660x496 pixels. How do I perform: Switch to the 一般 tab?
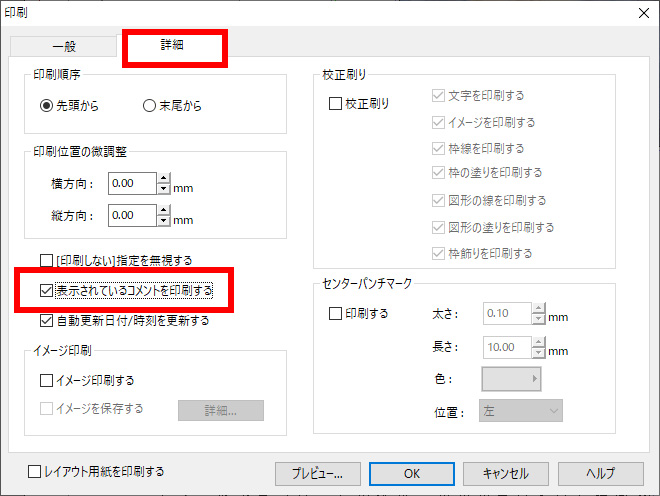[x=63, y=46]
